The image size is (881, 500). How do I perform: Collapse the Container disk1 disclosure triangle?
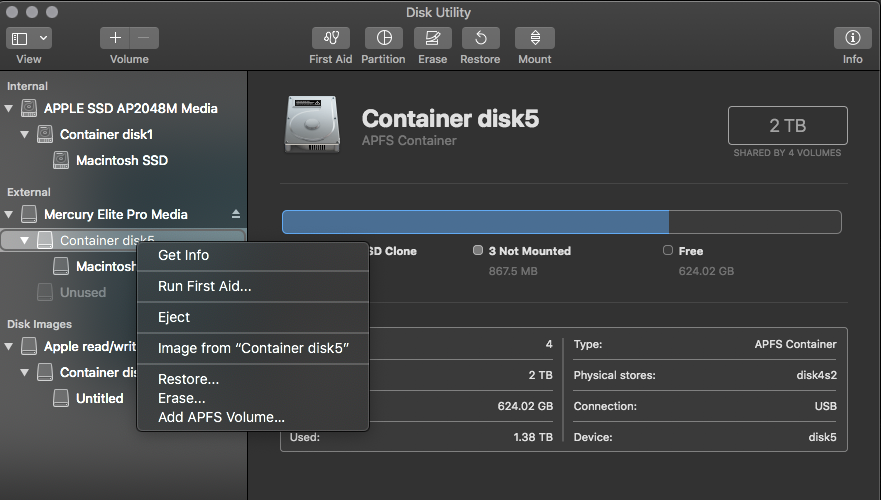click(24, 134)
